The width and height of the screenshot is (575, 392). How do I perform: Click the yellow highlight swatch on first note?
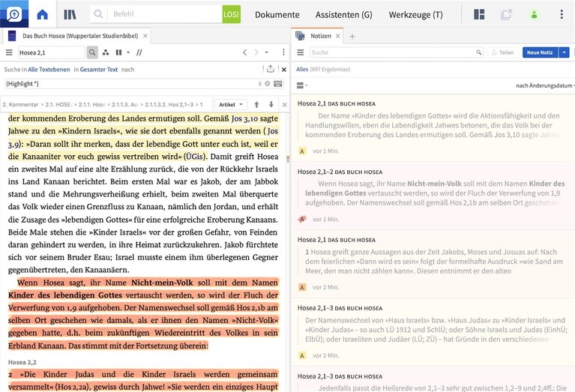point(302,151)
